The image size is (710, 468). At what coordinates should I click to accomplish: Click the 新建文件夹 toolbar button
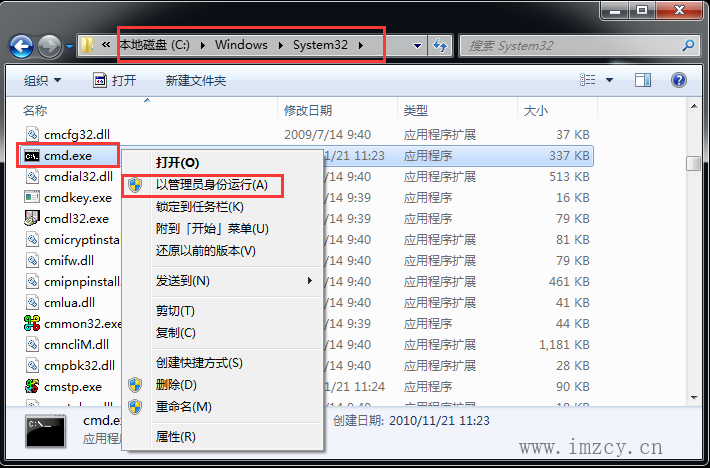[196, 80]
